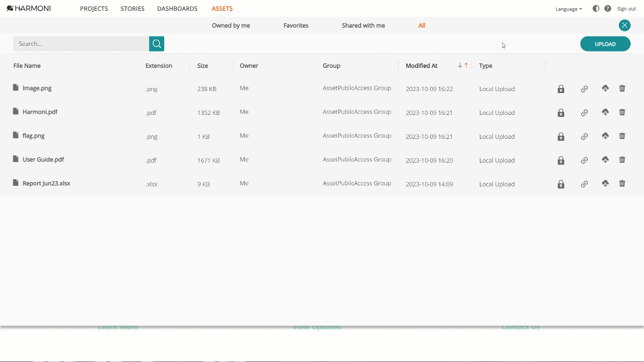This screenshot has height=362, width=644.
Task: Click the Upload button
Action: (x=605, y=44)
